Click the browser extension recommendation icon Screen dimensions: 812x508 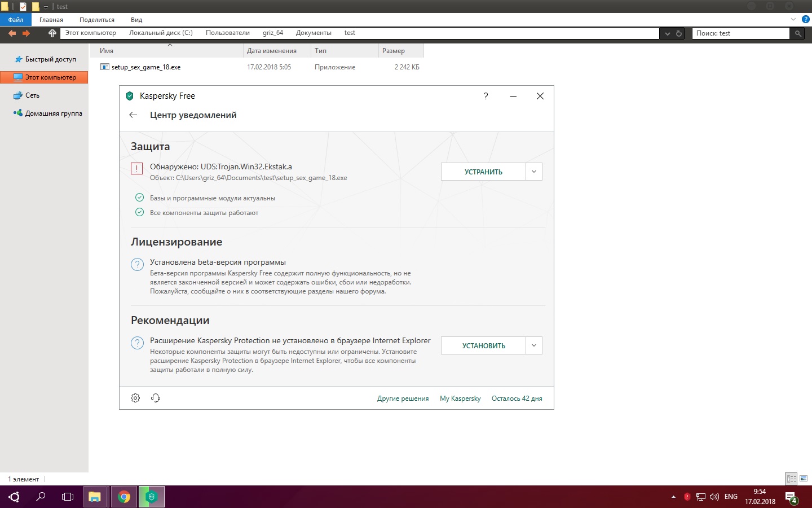[x=137, y=343]
